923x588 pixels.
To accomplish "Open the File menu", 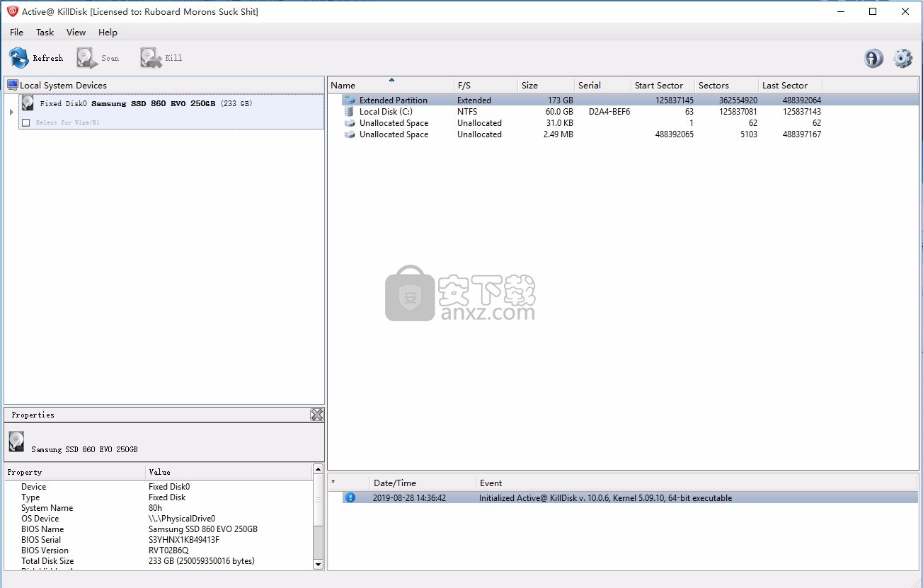I will 16,32.
